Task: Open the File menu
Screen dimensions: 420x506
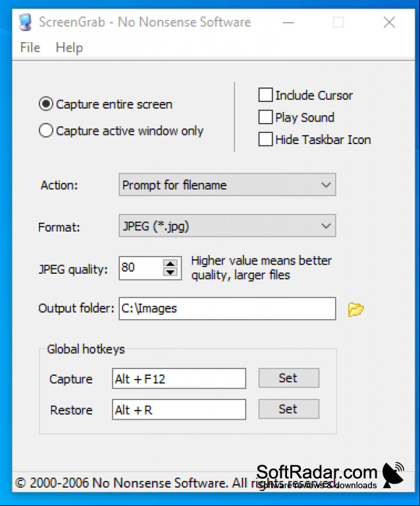Action: 30,47
